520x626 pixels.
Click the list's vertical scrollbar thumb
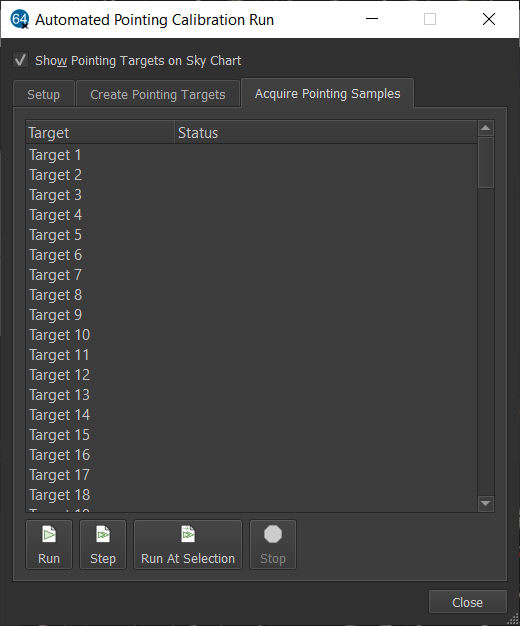(x=486, y=163)
